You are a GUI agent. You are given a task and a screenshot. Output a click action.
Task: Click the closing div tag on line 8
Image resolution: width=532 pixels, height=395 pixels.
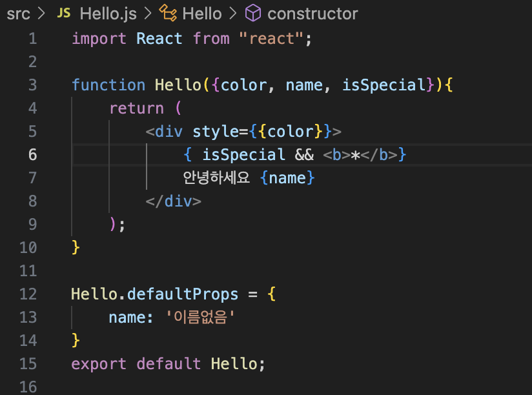tap(174, 201)
